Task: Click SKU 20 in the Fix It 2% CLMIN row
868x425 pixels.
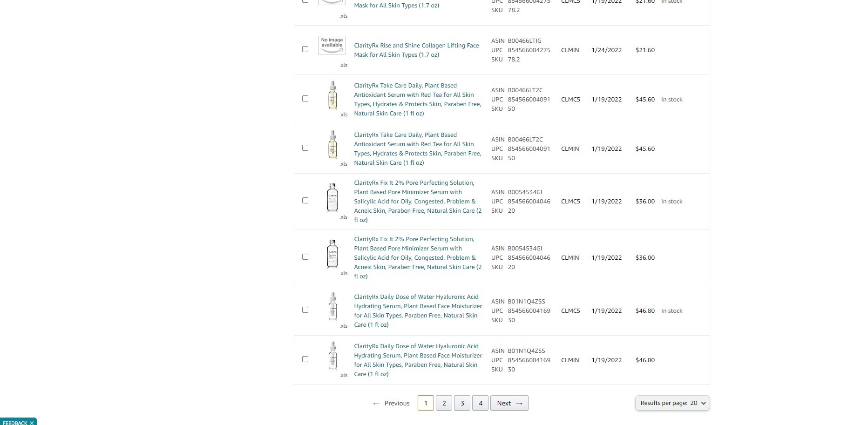Action: coord(511,267)
